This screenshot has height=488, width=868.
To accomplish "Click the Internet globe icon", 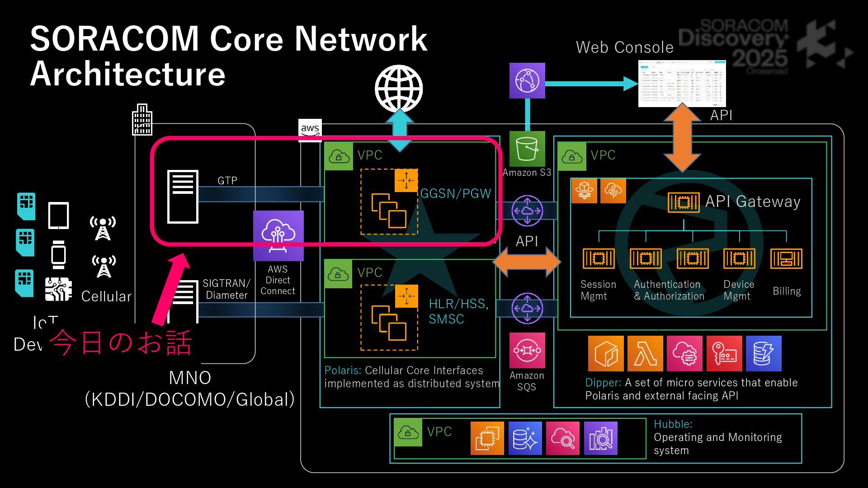I will pyautogui.click(x=399, y=89).
